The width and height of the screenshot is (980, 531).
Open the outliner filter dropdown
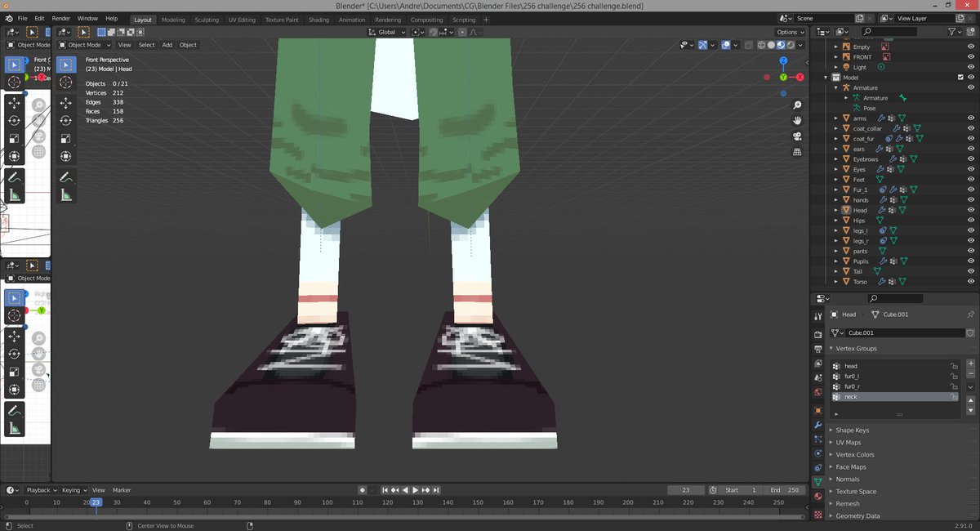[955, 31]
